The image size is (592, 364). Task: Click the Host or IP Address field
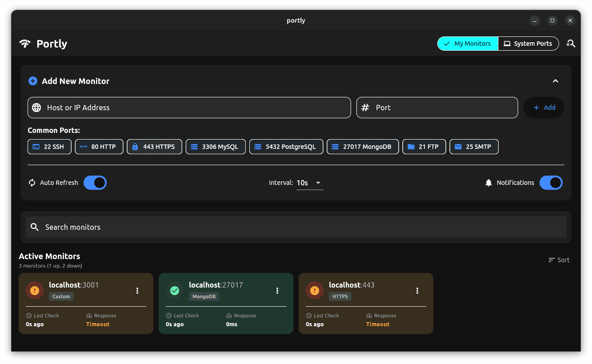tap(189, 108)
